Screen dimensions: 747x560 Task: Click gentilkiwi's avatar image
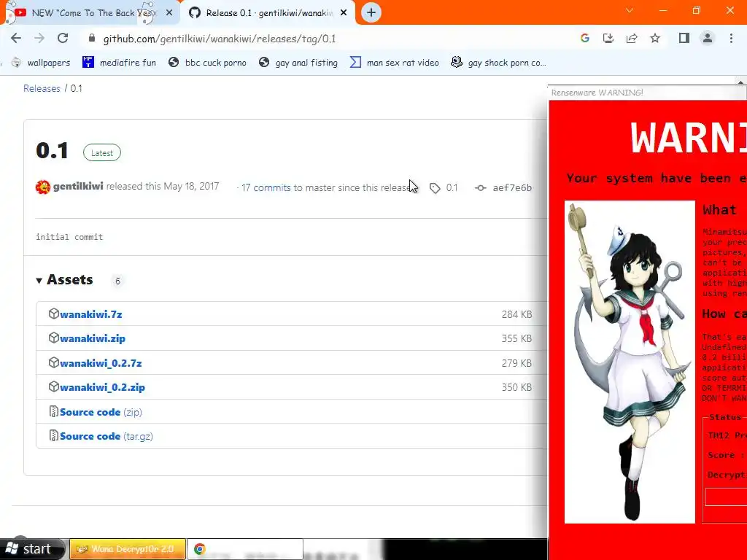(x=43, y=187)
